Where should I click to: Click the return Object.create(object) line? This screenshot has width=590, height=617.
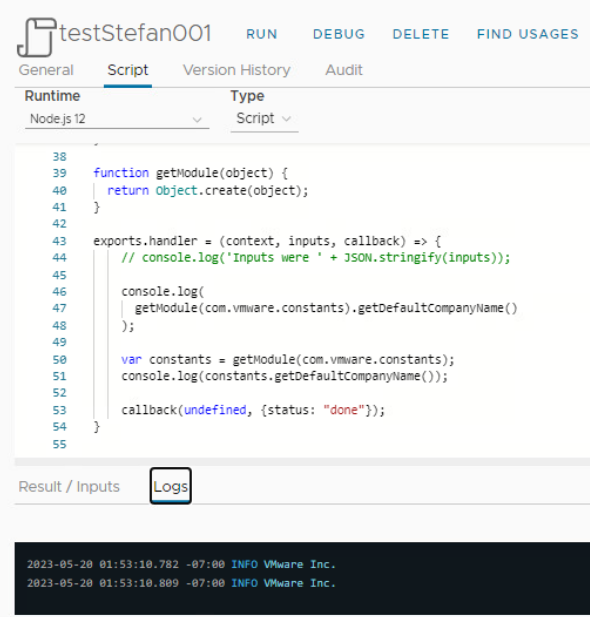coord(207,190)
